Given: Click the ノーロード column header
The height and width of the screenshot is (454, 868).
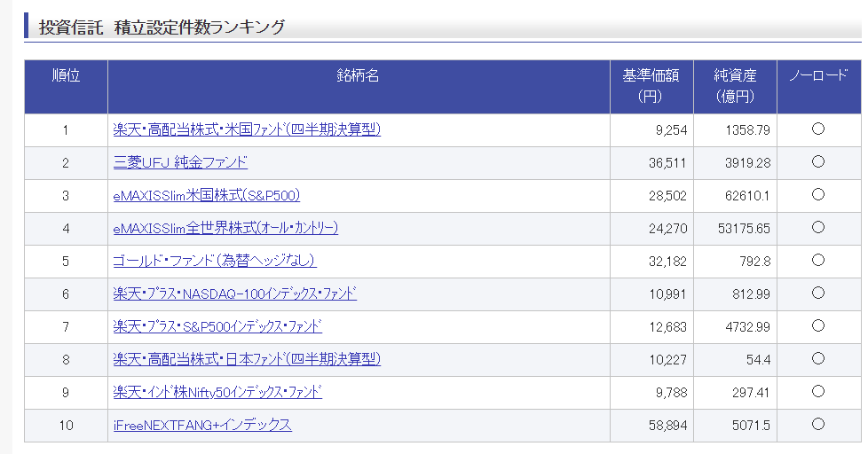Looking at the screenshot, I should pos(818,87).
